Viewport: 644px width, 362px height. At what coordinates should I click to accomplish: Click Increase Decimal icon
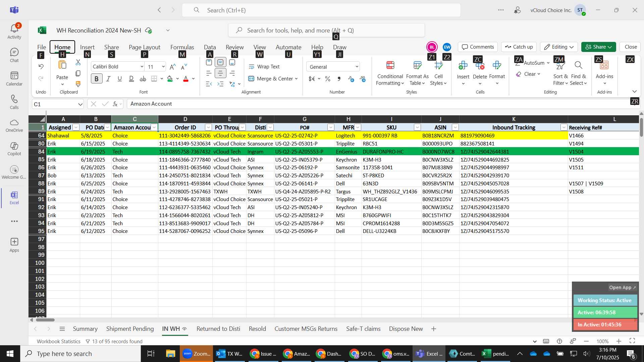point(351,79)
